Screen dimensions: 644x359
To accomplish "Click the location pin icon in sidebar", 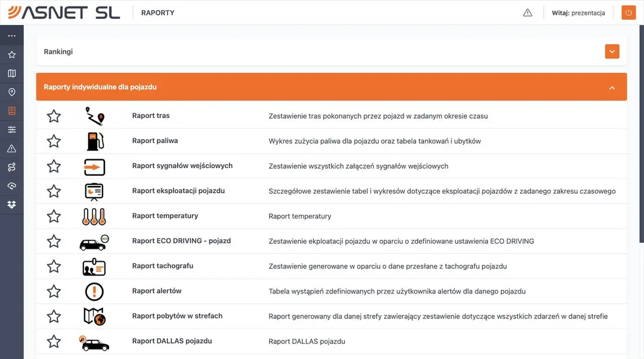I will (x=11, y=92).
